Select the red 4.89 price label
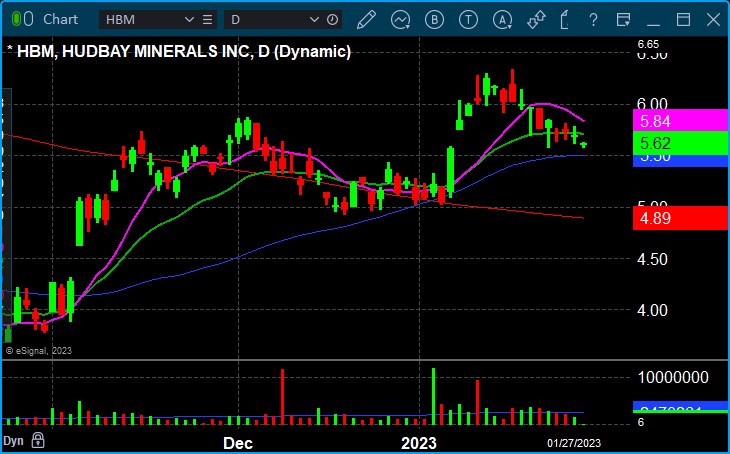The image size is (730, 454). point(680,218)
